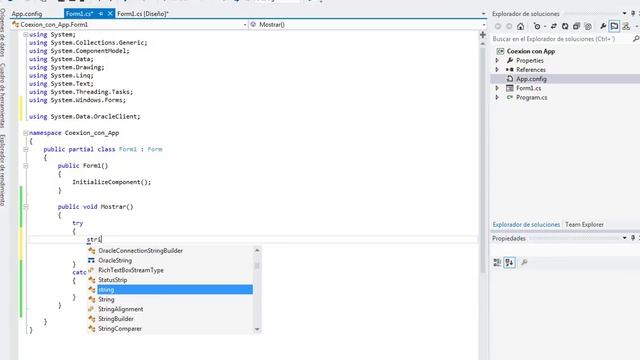Collapse the using directives outlining block
Image resolution: width=640 pixels, height=360 pixels.
(25, 35)
